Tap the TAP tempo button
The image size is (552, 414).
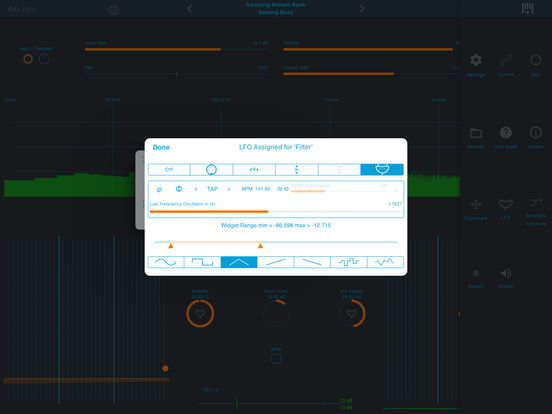point(212,189)
